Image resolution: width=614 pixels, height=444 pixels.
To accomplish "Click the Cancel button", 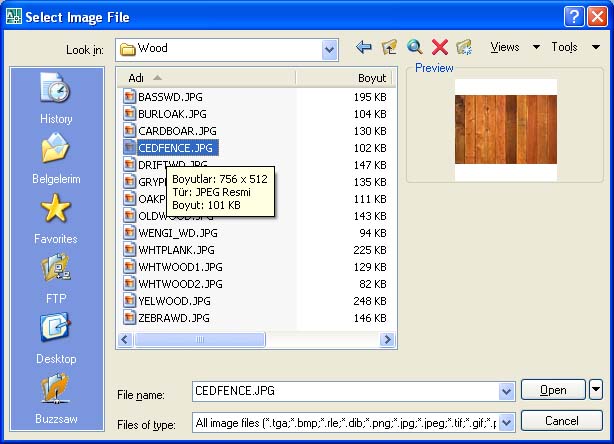I will [562, 421].
